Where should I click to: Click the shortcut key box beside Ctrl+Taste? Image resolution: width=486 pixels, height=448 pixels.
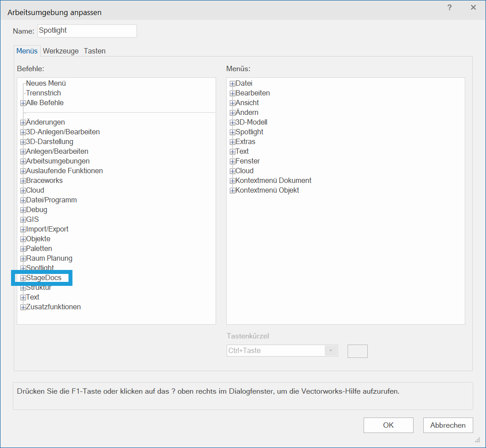[357, 351]
